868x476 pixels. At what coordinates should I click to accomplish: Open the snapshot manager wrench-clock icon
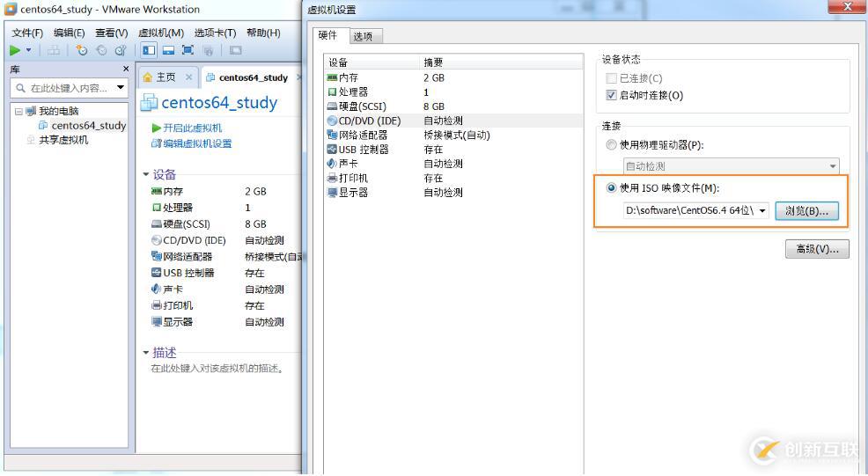coord(121,50)
